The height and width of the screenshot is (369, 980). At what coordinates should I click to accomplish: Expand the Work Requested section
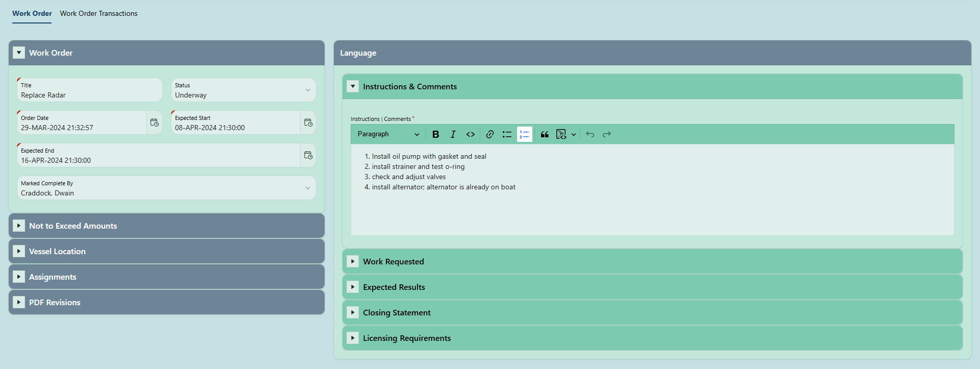(353, 261)
